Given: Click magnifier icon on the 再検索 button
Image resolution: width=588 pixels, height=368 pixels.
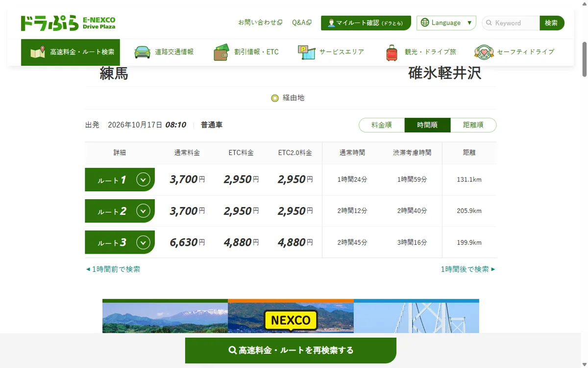Looking at the screenshot, I should (x=233, y=350).
